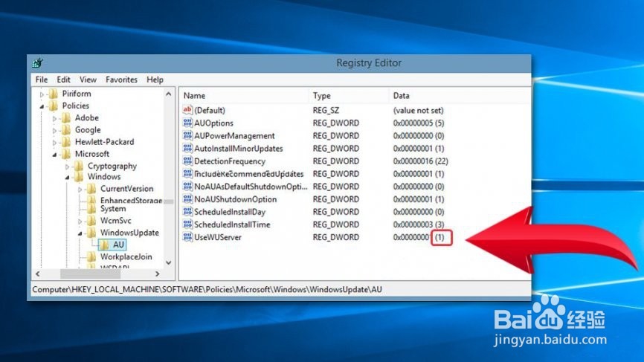Sort values by the Data column header
The height and width of the screenshot is (362, 644).
point(459,96)
